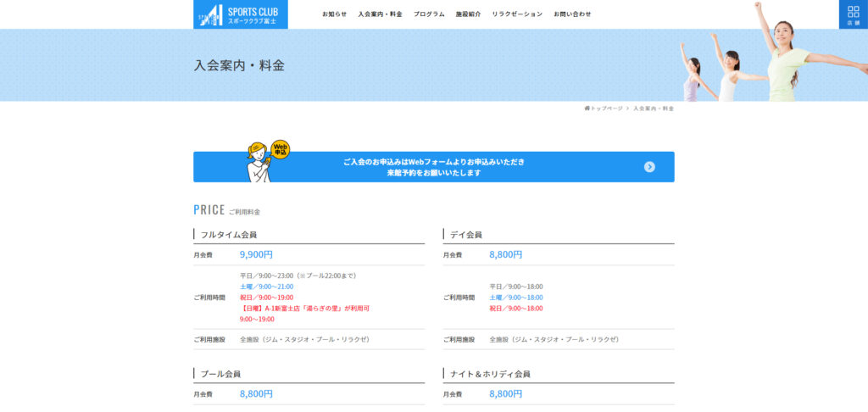Select 入会案内・料金 in the navigation bar
Image resolution: width=868 pixels, height=412 pixels.
(380, 14)
